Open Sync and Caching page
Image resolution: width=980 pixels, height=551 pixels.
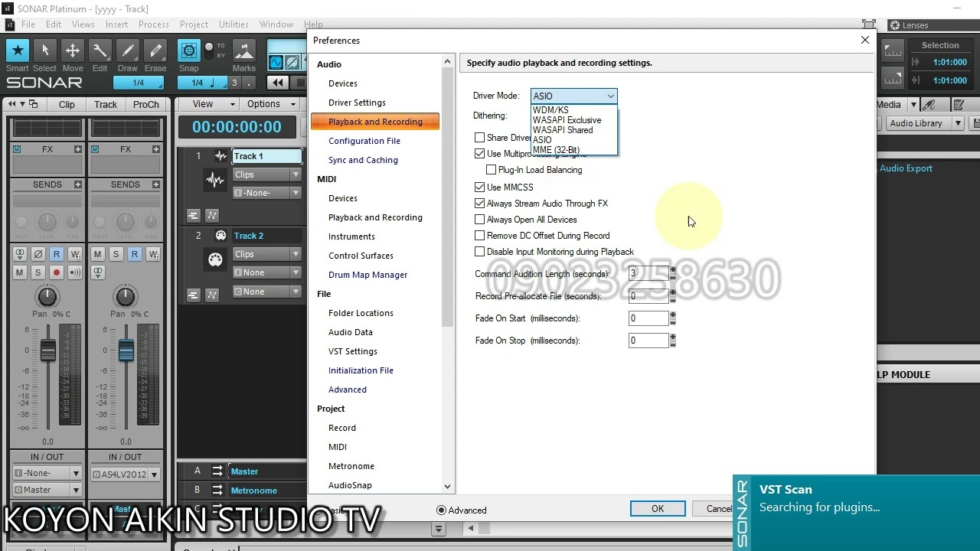click(x=363, y=160)
